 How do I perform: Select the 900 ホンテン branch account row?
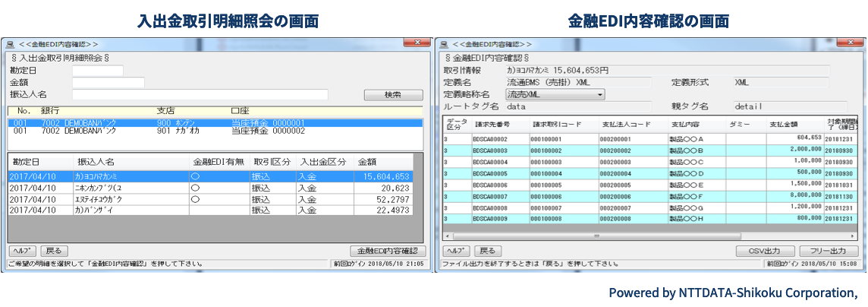click(211, 122)
